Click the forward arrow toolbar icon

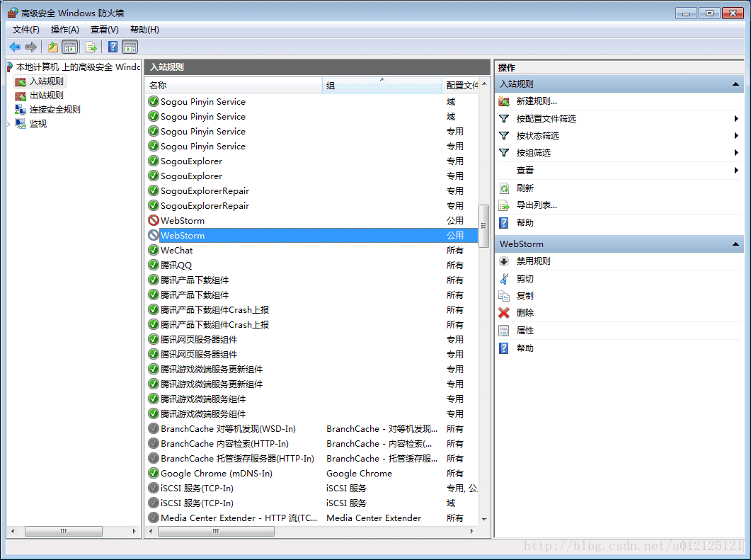coord(31,47)
